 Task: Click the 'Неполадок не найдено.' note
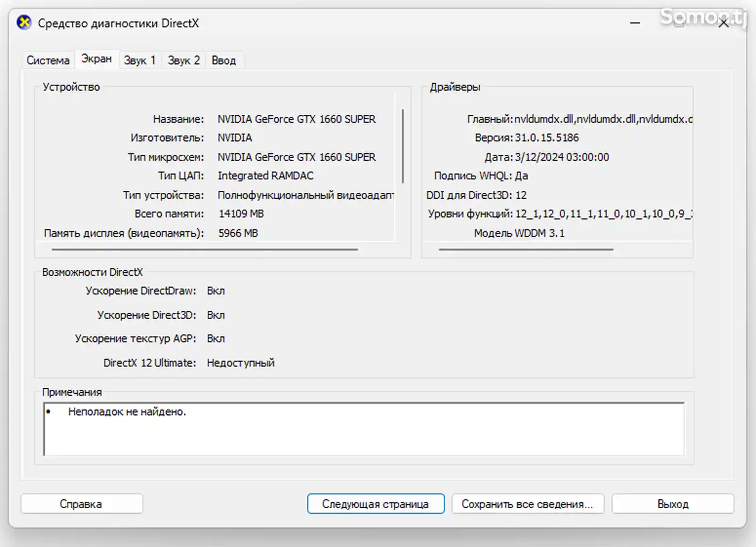127,412
